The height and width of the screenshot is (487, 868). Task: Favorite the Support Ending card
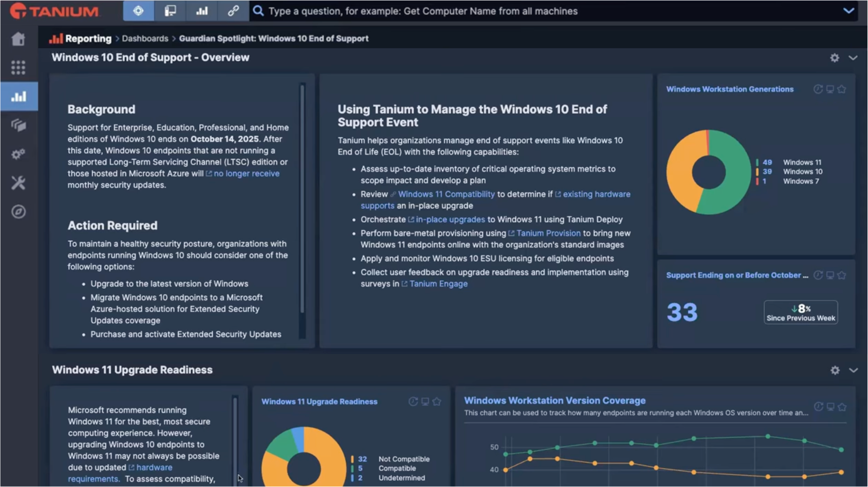(842, 275)
